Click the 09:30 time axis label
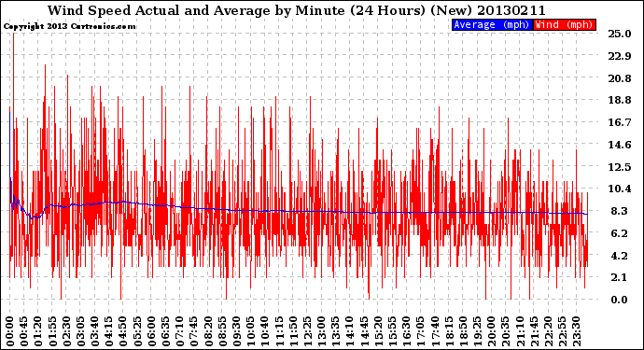The width and height of the screenshot is (644, 350). (x=236, y=330)
